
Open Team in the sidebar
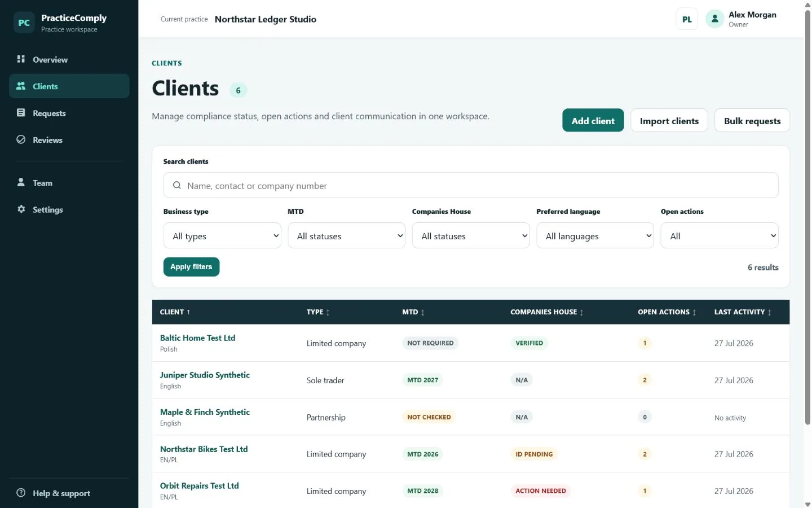[x=69, y=182]
